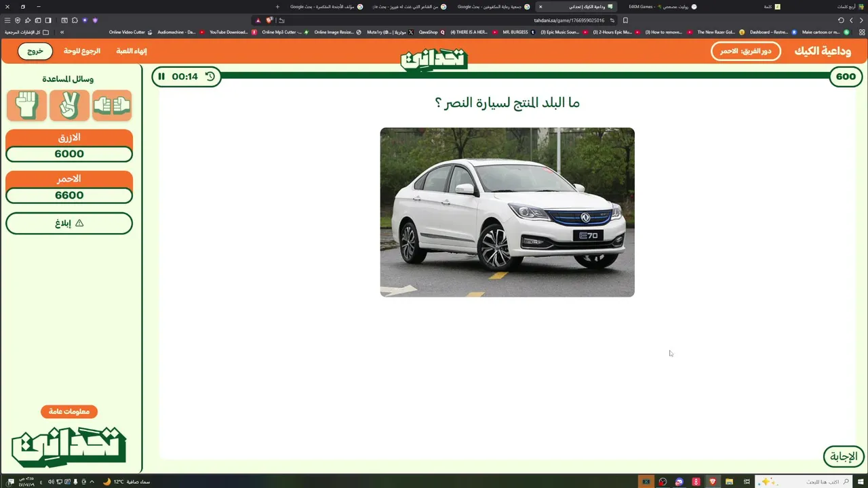Open the weather widget 12°C

coord(126,482)
